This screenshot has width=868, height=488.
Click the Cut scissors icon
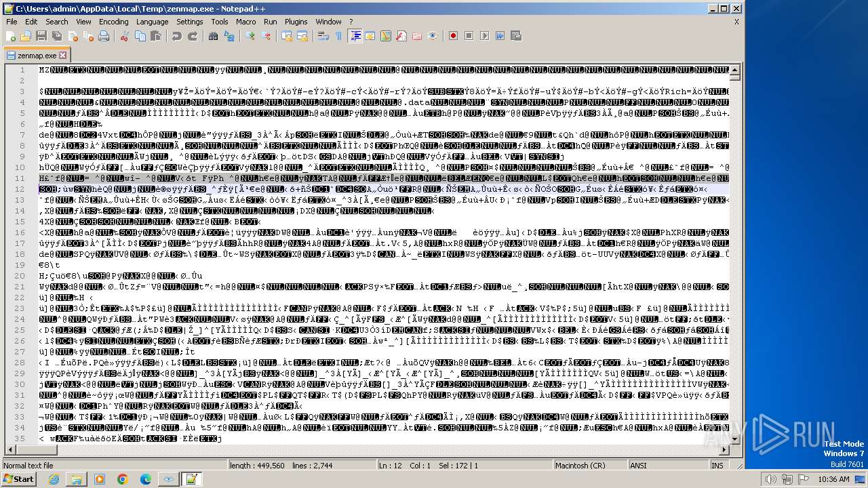click(125, 36)
